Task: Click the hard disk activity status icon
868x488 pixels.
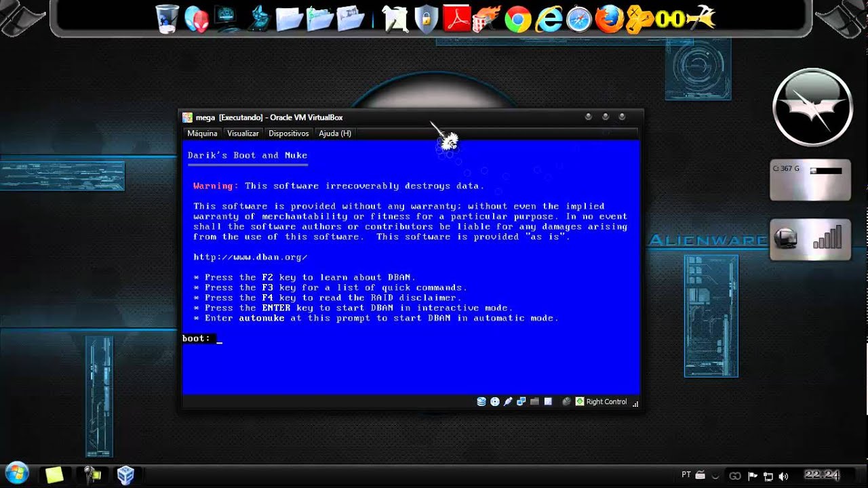Action: pyautogui.click(x=481, y=401)
